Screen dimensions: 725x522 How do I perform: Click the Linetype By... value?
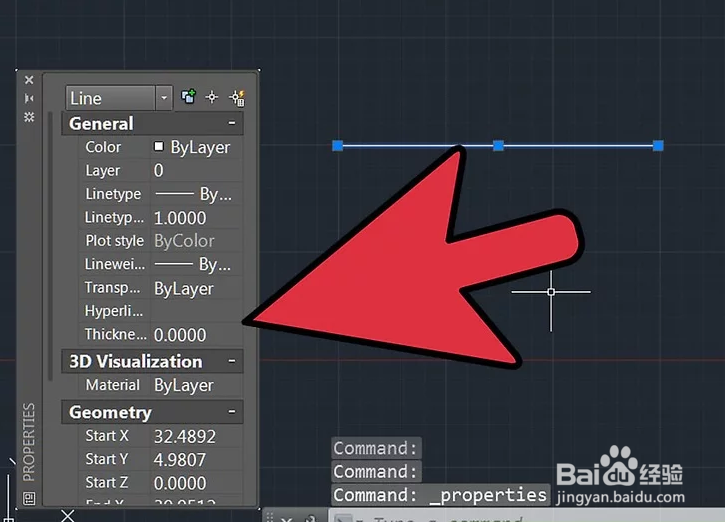pyautogui.click(x=196, y=194)
